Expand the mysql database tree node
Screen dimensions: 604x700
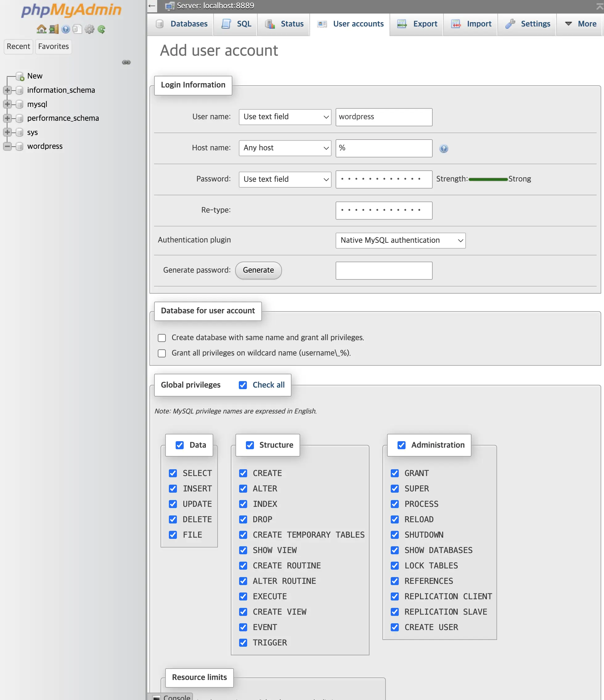pyautogui.click(x=7, y=104)
